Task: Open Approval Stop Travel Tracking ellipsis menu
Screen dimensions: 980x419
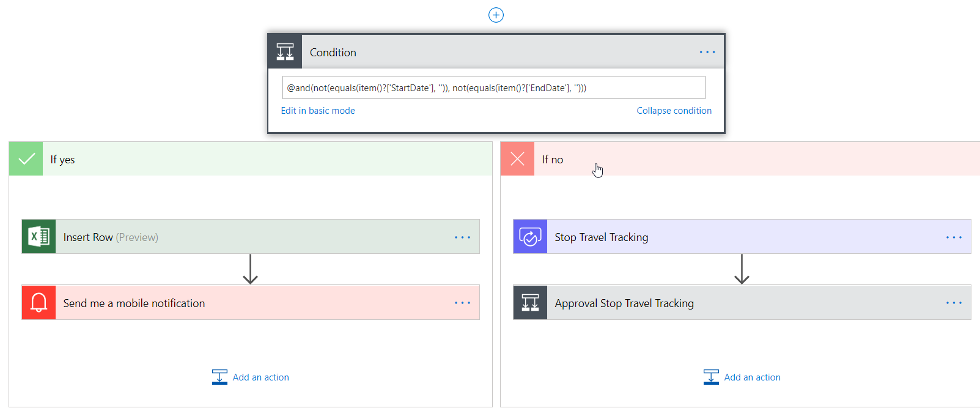Action: pyautogui.click(x=954, y=303)
